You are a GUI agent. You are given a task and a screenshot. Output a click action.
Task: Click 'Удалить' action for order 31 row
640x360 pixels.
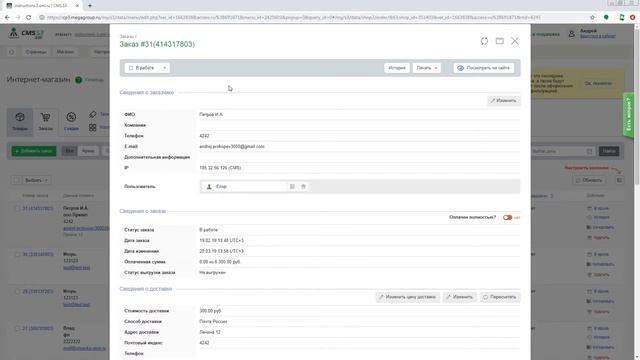[x=598, y=238]
